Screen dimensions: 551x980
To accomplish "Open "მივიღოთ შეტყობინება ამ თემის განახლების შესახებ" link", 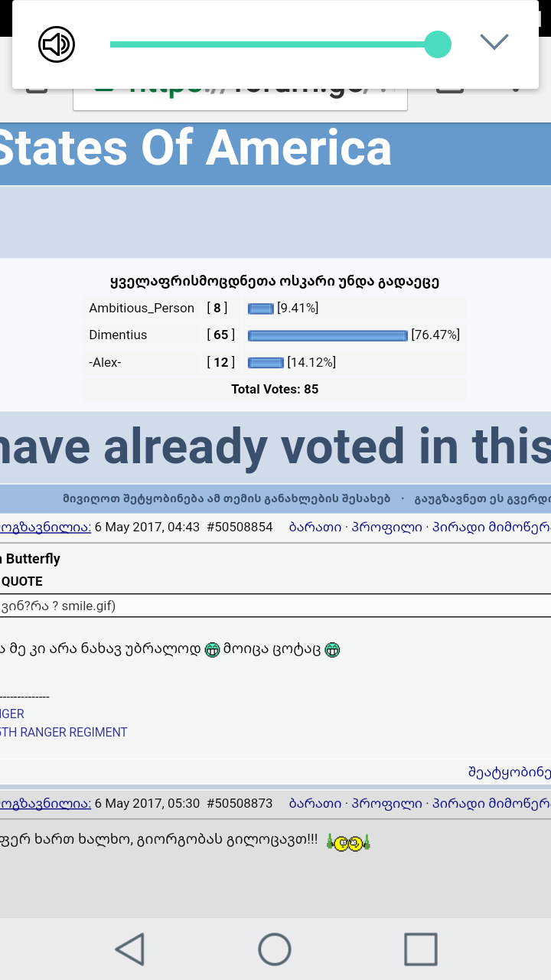I will point(227,499).
